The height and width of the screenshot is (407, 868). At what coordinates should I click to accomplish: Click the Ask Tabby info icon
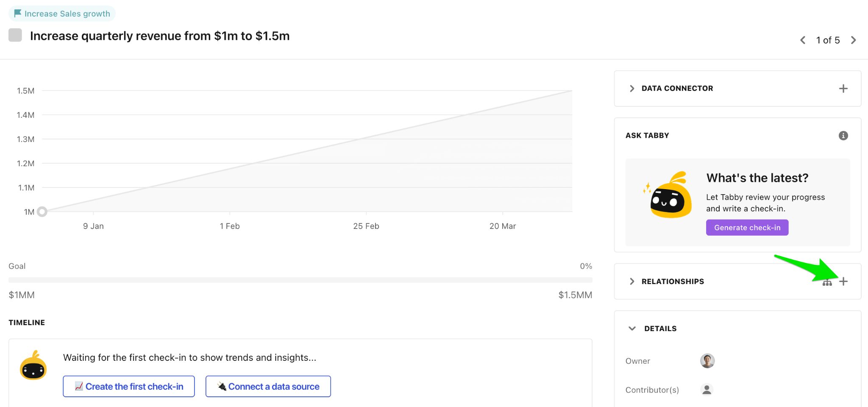coord(843,136)
